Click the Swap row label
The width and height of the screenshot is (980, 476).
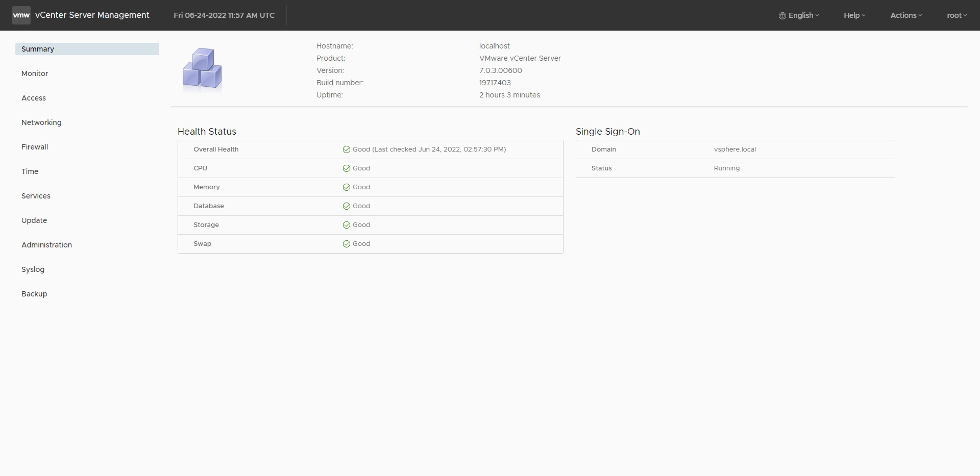[x=202, y=244]
